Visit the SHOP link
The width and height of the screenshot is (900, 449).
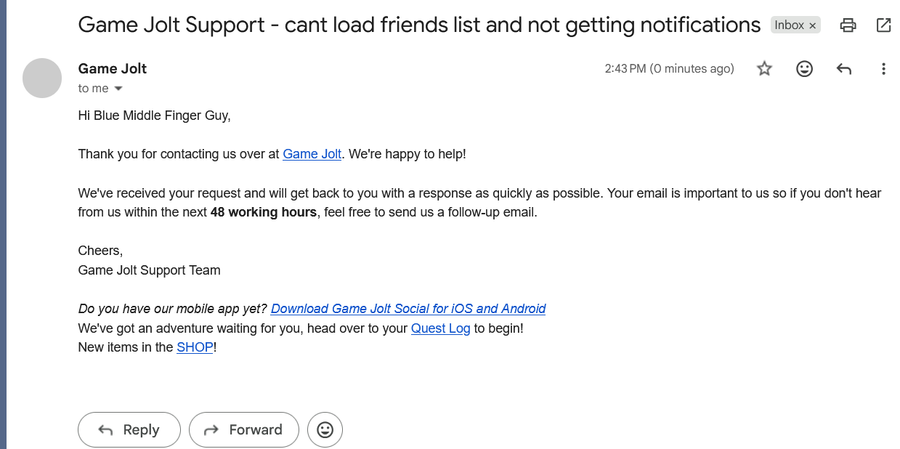click(x=195, y=347)
